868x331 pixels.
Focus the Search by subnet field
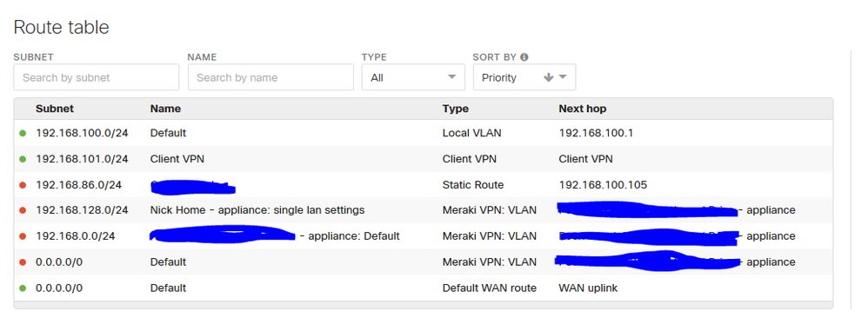[97, 77]
